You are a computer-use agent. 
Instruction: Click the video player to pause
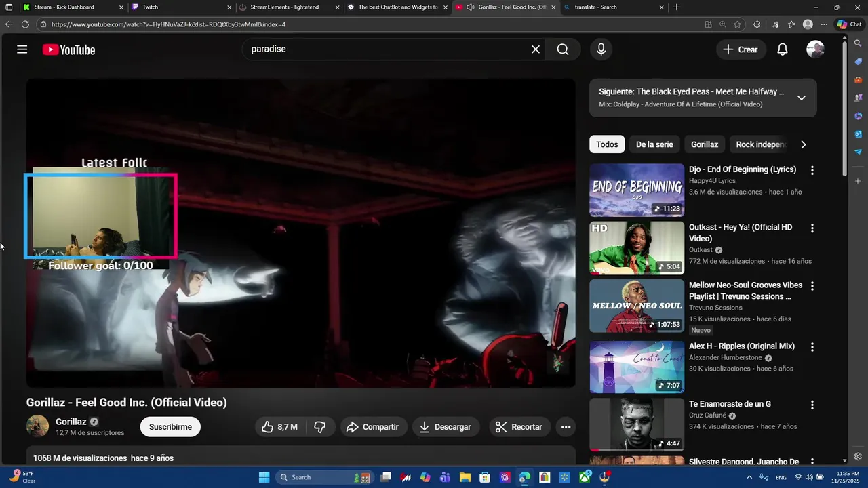pyautogui.click(x=300, y=233)
